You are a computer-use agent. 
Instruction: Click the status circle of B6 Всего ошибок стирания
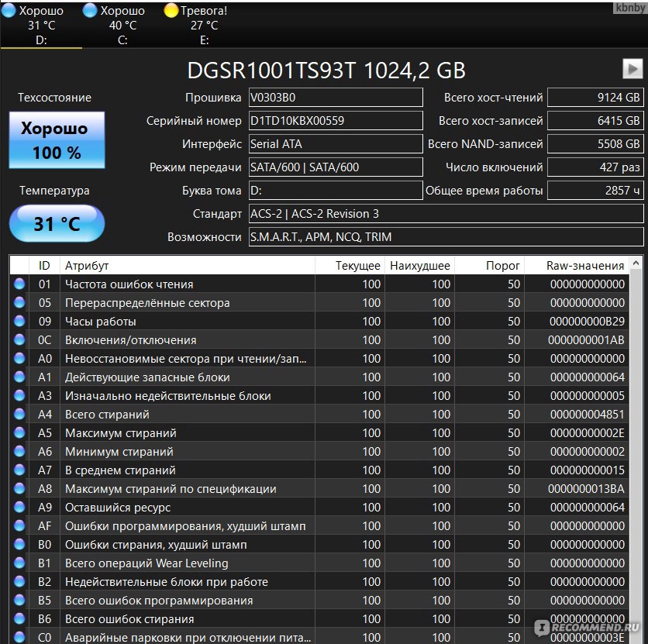click(19, 618)
